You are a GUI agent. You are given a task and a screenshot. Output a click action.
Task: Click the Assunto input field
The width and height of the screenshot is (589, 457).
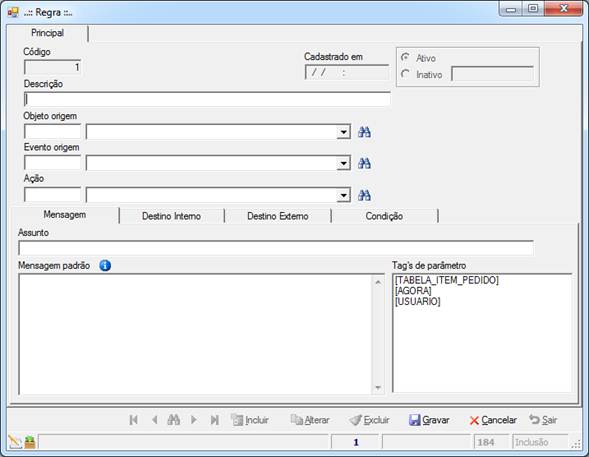(276, 248)
